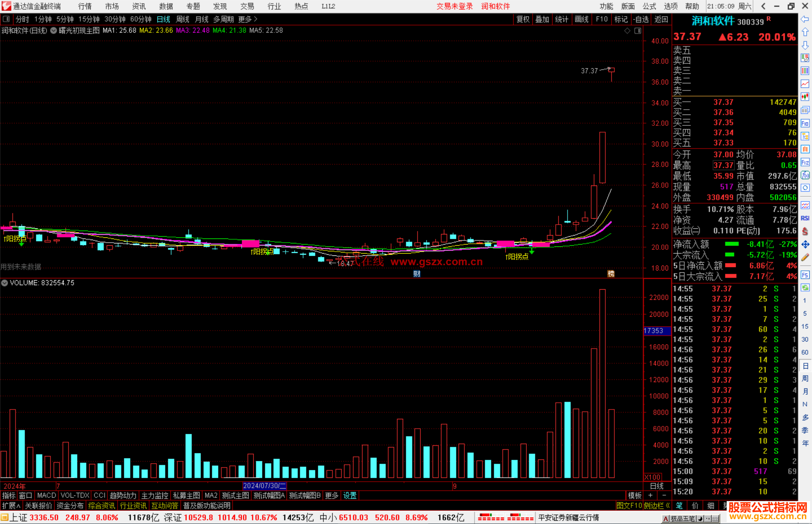Switch to 1-minute period in sidebar
Screen dimensions: 812x524
pos(804,301)
